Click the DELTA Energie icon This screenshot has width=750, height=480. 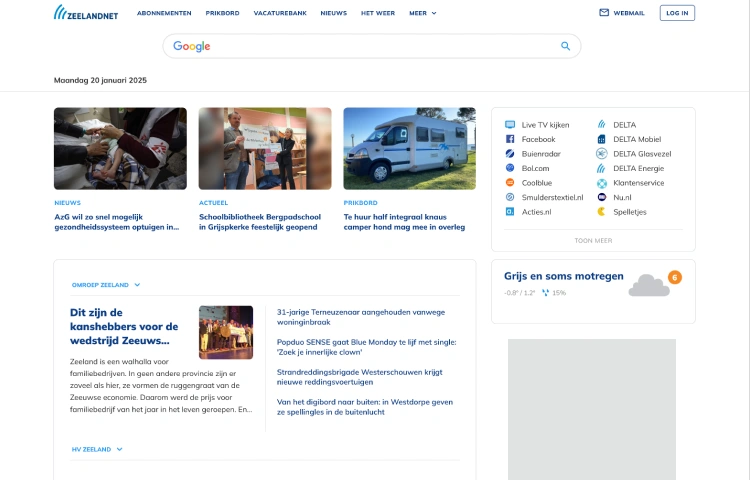[601, 168]
